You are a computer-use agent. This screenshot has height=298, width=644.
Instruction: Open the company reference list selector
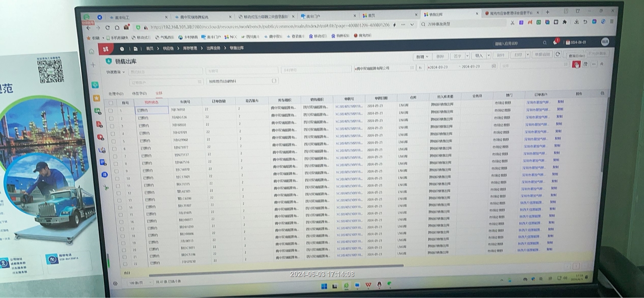[x=413, y=68]
